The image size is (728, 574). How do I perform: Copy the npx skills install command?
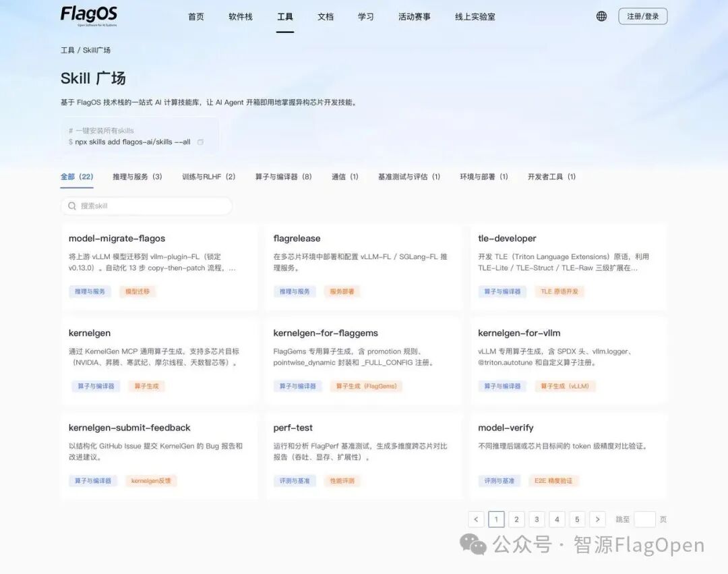201,142
